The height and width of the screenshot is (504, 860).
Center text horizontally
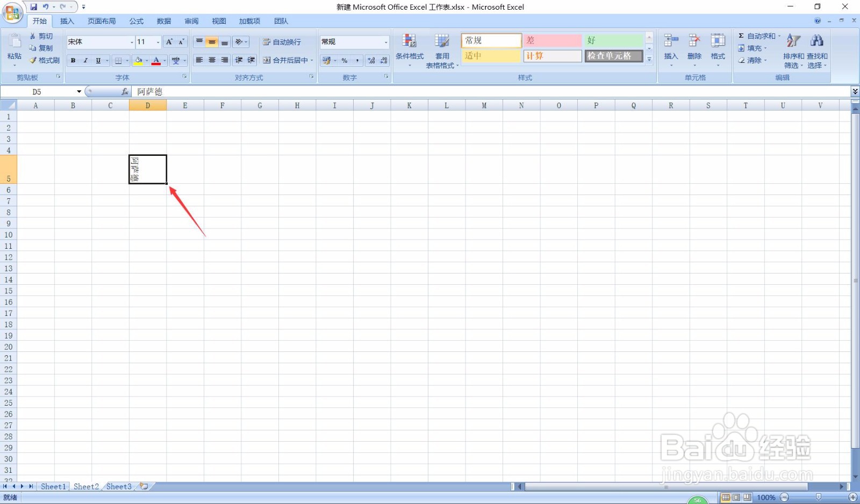(x=212, y=60)
